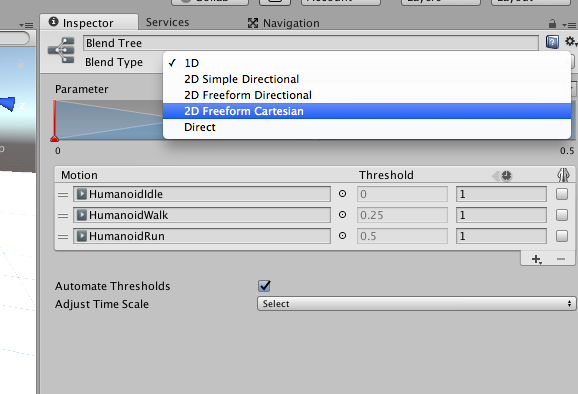
Task: Select the HumanoidIdle motion field
Action: click(x=202, y=194)
